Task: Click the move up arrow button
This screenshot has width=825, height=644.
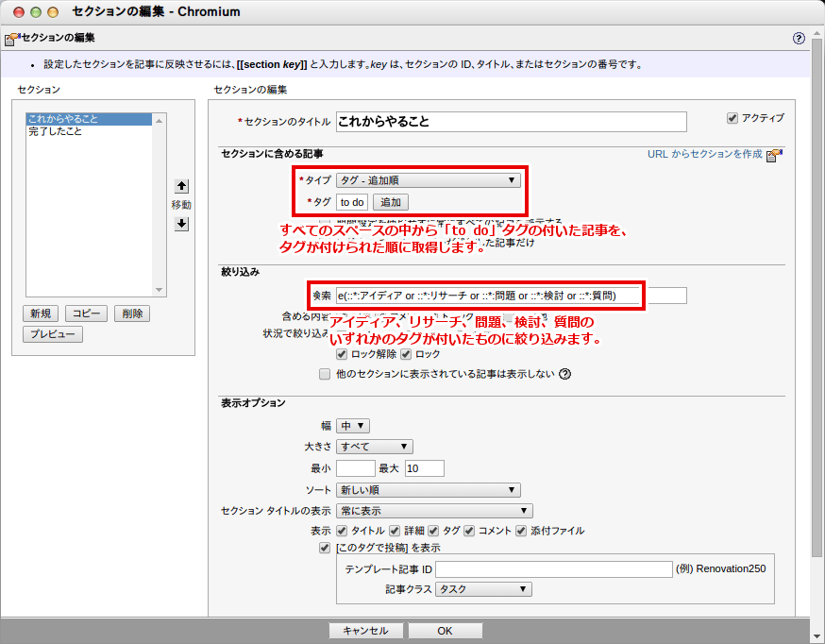Action: click(x=182, y=186)
